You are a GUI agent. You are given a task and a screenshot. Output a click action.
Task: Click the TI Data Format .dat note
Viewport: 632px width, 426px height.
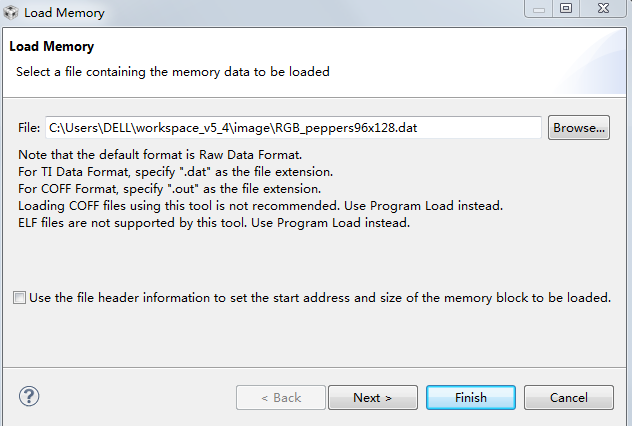175,172
